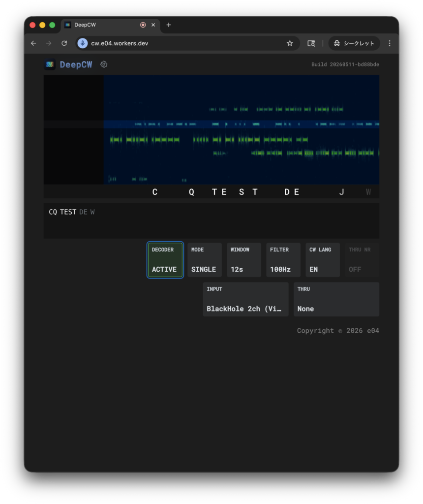Close window with red traffic light button

click(x=32, y=25)
